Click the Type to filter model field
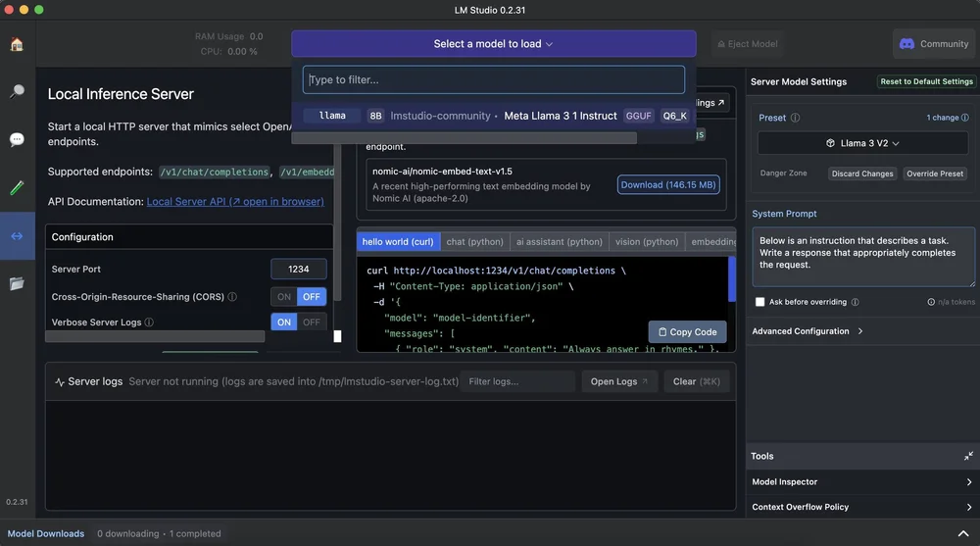This screenshot has width=980, height=546. [494, 80]
